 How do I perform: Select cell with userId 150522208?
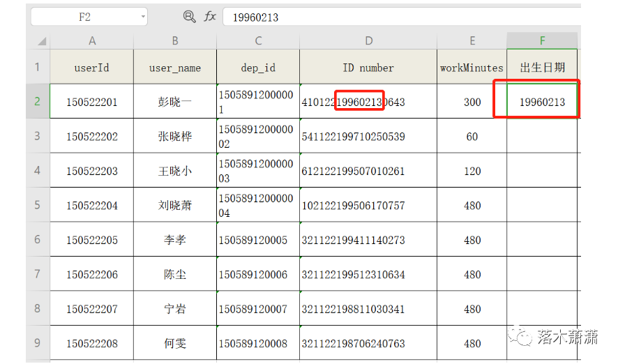click(x=92, y=342)
